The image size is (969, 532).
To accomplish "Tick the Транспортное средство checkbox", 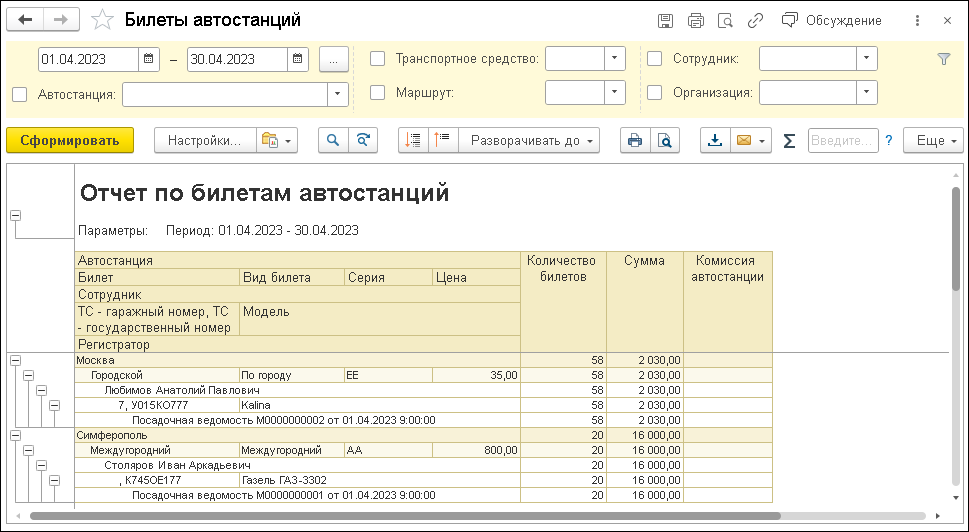I will point(378,59).
